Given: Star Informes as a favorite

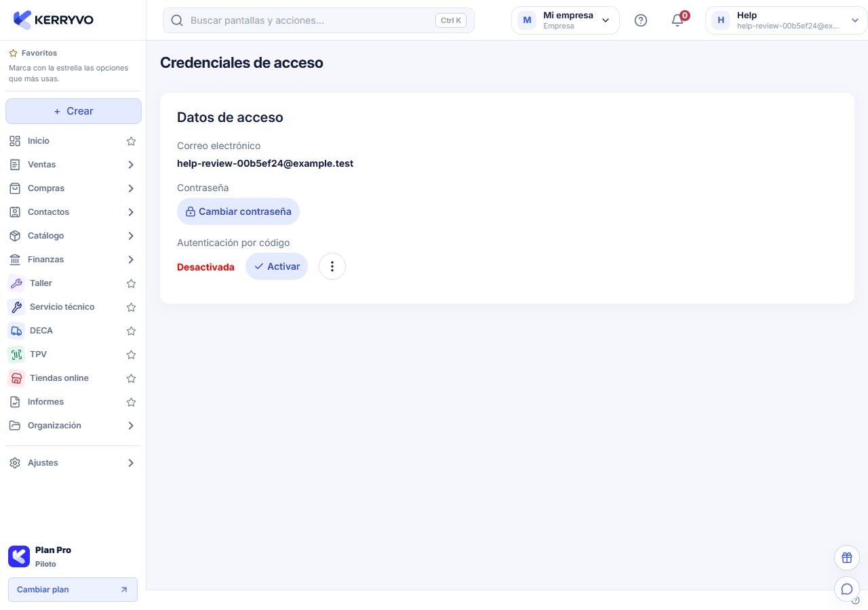Looking at the screenshot, I should [x=132, y=402].
